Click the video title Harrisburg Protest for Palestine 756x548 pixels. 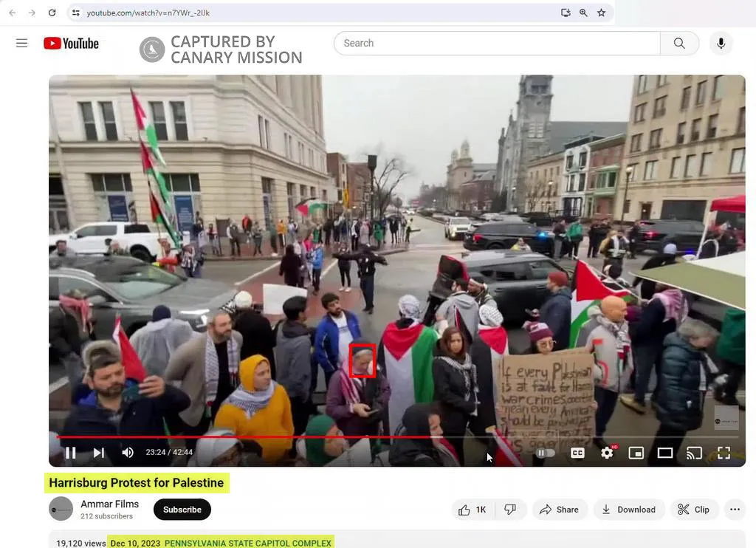(x=137, y=483)
